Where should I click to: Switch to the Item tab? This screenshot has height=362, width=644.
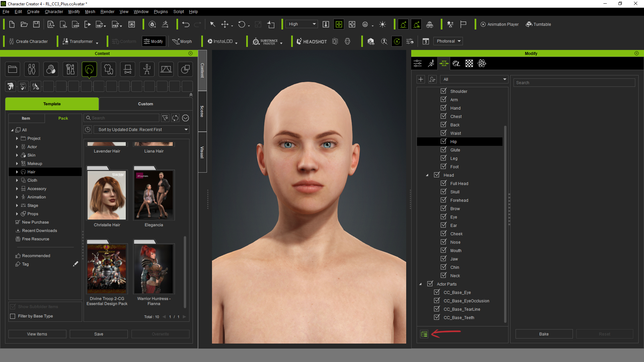[x=26, y=118]
